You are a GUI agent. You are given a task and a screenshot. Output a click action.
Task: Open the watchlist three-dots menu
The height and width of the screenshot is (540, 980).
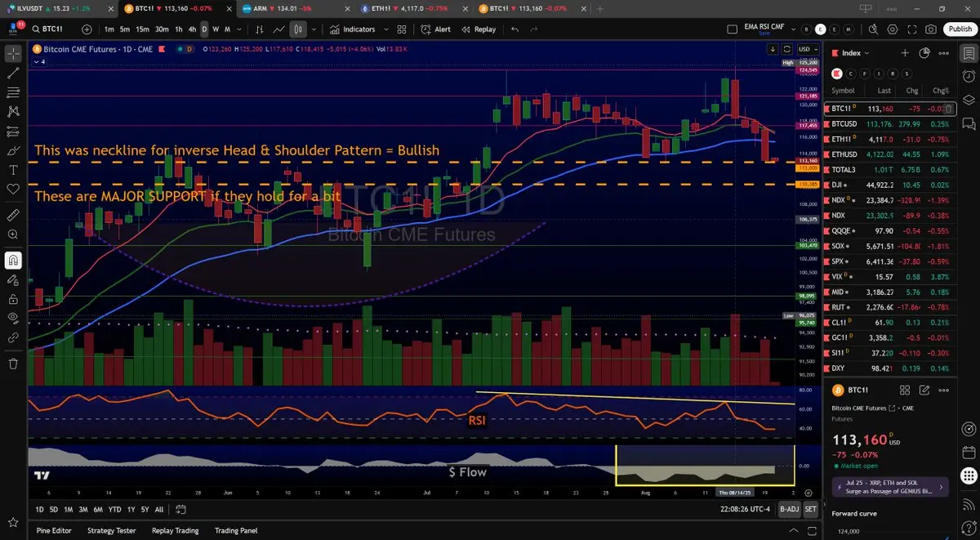point(944,53)
